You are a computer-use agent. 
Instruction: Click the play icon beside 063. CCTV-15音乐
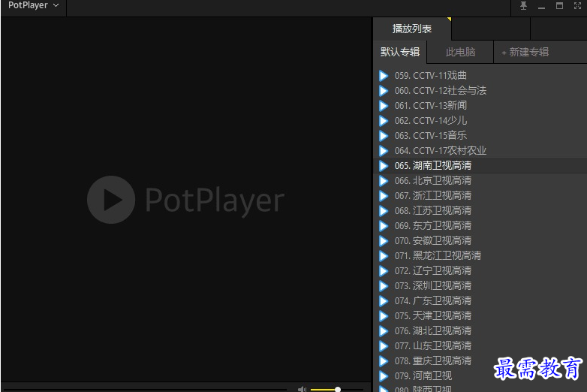point(384,135)
